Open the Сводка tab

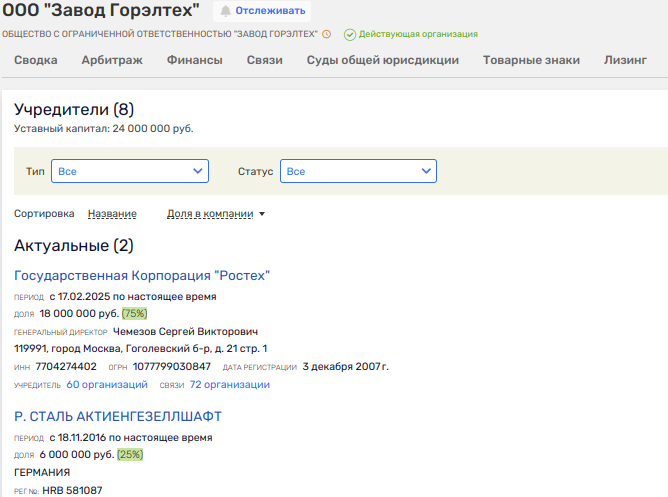36,60
